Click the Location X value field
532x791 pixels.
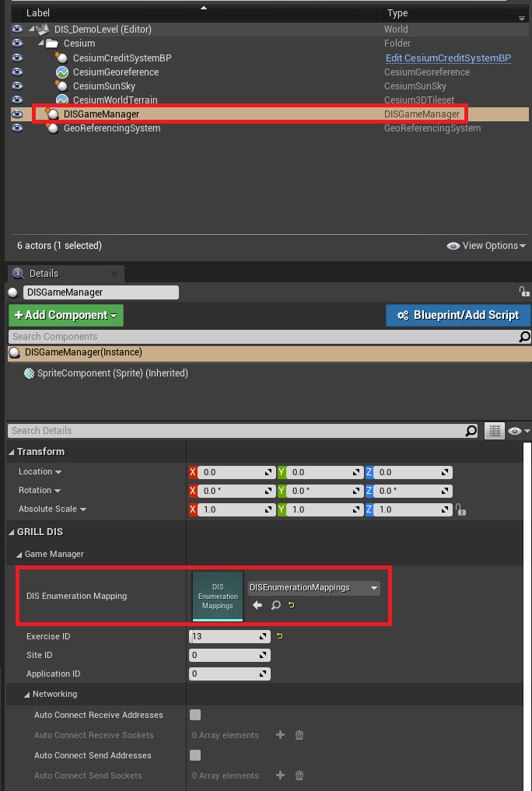click(x=236, y=472)
